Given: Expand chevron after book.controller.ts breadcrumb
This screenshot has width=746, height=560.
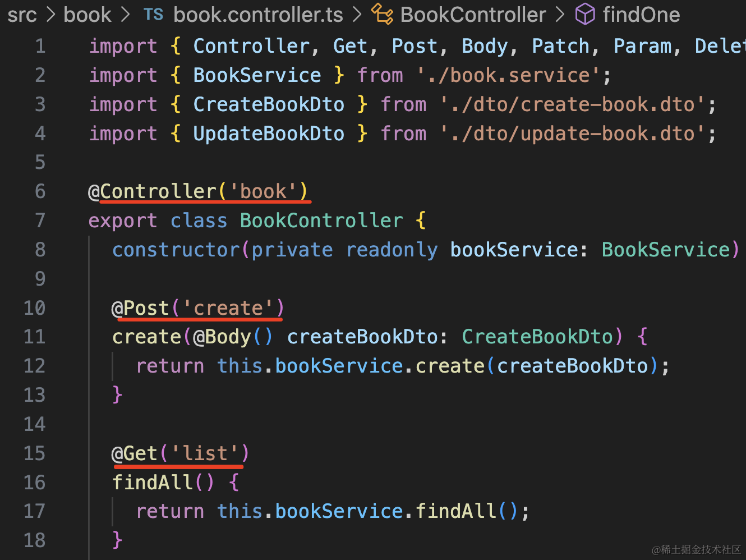Looking at the screenshot, I should pyautogui.click(x=357, y=15).
